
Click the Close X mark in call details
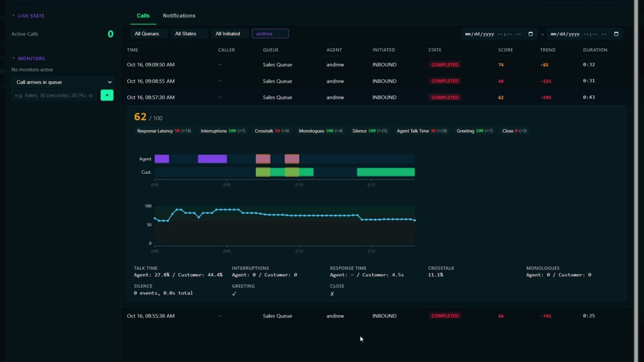[x=332, y=294]
